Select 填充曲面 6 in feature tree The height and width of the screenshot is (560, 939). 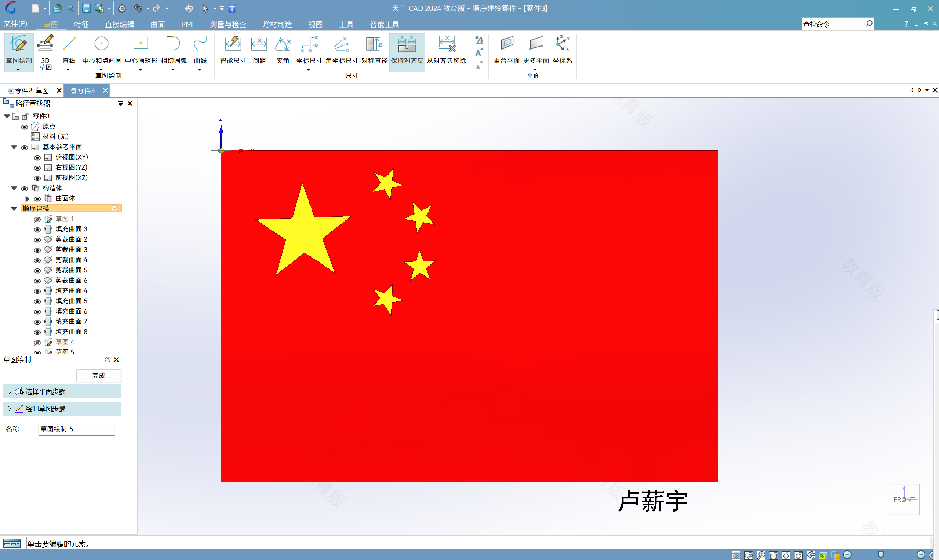tap(71, 311)
